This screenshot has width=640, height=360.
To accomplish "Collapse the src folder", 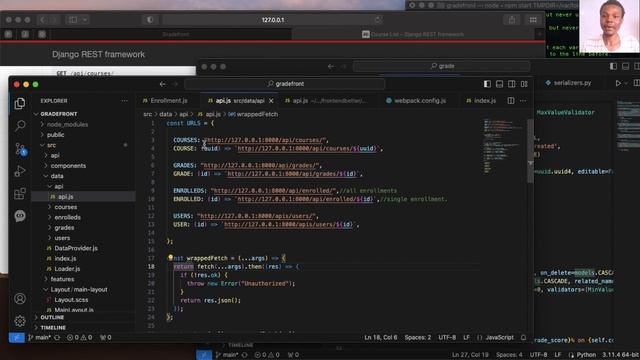I will coord(51,145).
